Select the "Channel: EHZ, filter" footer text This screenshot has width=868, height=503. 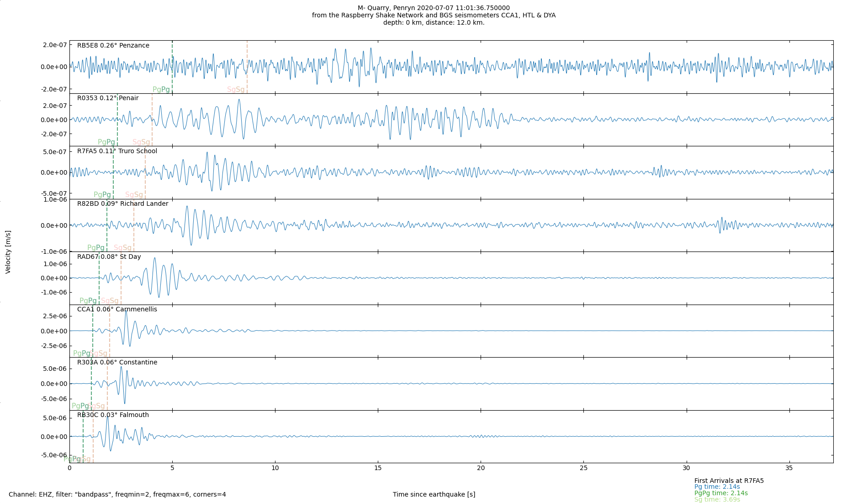tap(117, 494)
